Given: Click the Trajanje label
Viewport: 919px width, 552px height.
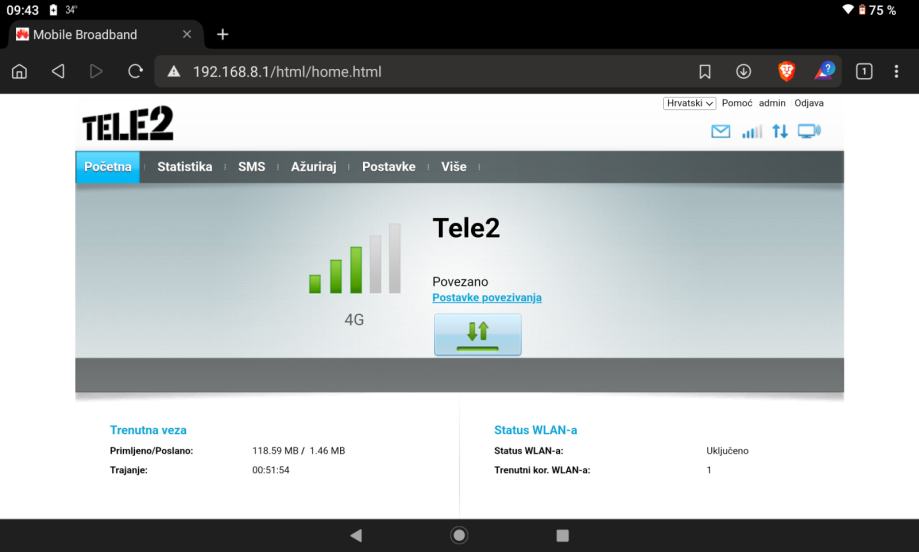Looking at the screenshot, I should click(x=128, y=470).
